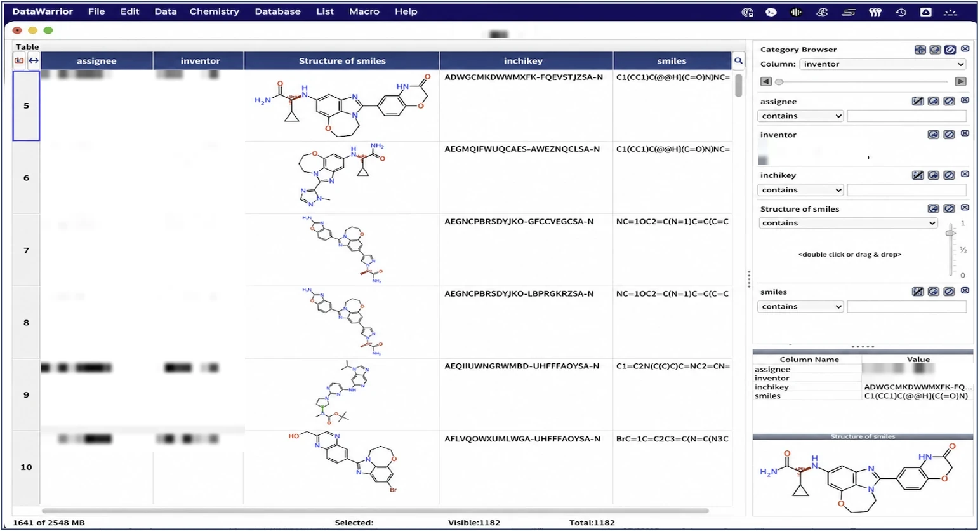Open the Structure of smiles contains dropdown
Image resolution: width=980 pixels, height=531 pixels.
[x=848, y=223]
